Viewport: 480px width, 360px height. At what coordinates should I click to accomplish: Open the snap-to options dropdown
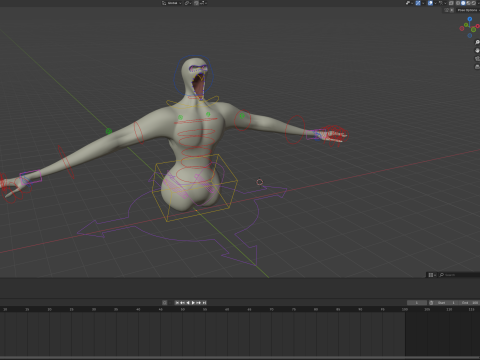point(203,3)
